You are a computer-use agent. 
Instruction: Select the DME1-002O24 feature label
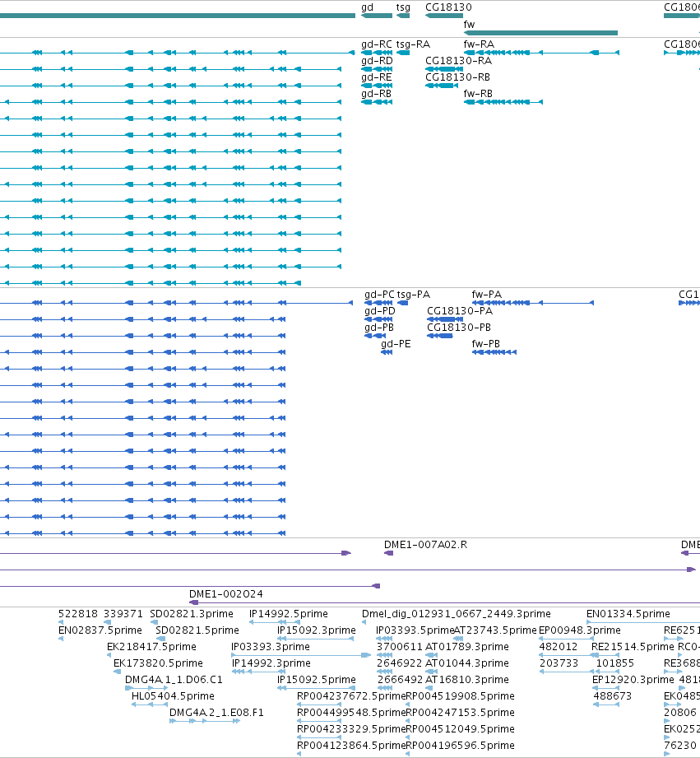pyautogui.click(x=226, y=594)
